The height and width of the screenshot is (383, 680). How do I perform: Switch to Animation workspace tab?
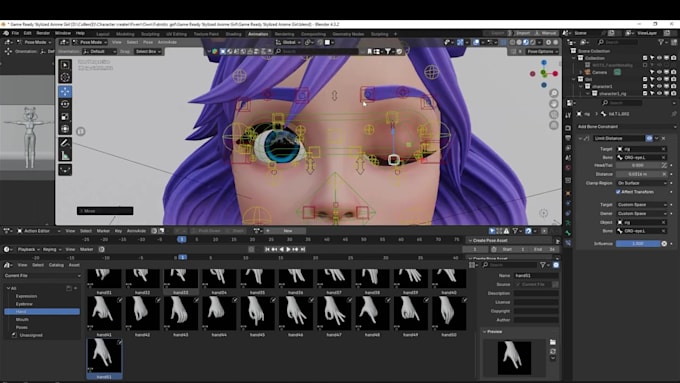point(258,34)
